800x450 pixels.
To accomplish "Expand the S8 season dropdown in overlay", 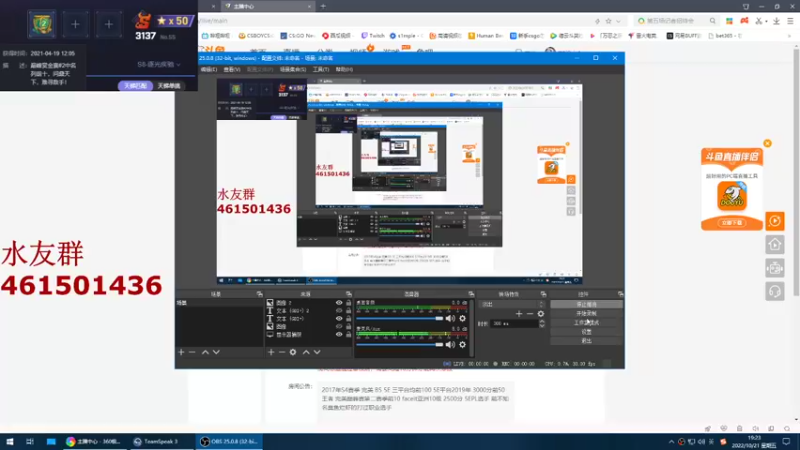I will point(159,64).
